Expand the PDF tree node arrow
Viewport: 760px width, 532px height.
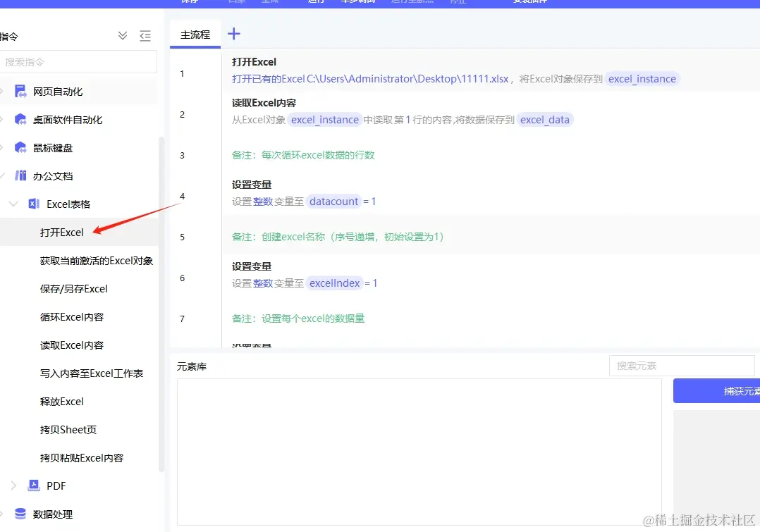(x=13, y=485)
